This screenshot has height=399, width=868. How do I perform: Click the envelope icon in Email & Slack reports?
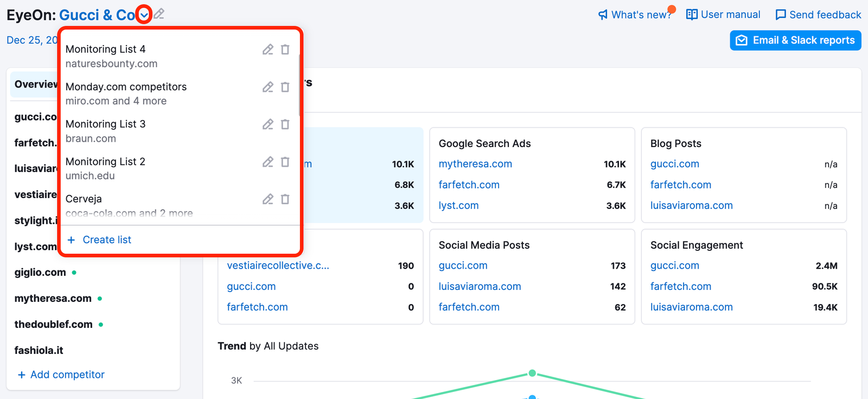coord(742,40)
